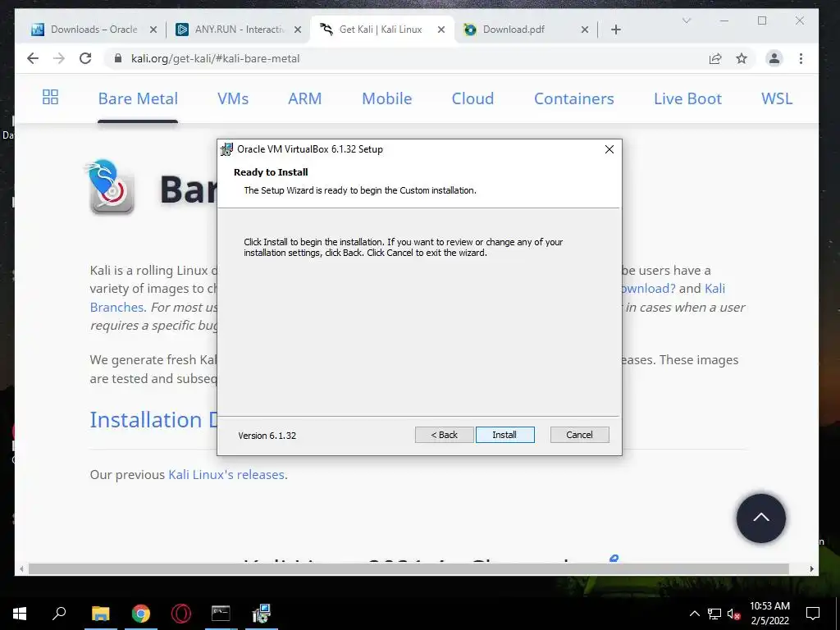Open the Chrome profile avatar
This screenshot has width=840, height=630.
[774, 58]
